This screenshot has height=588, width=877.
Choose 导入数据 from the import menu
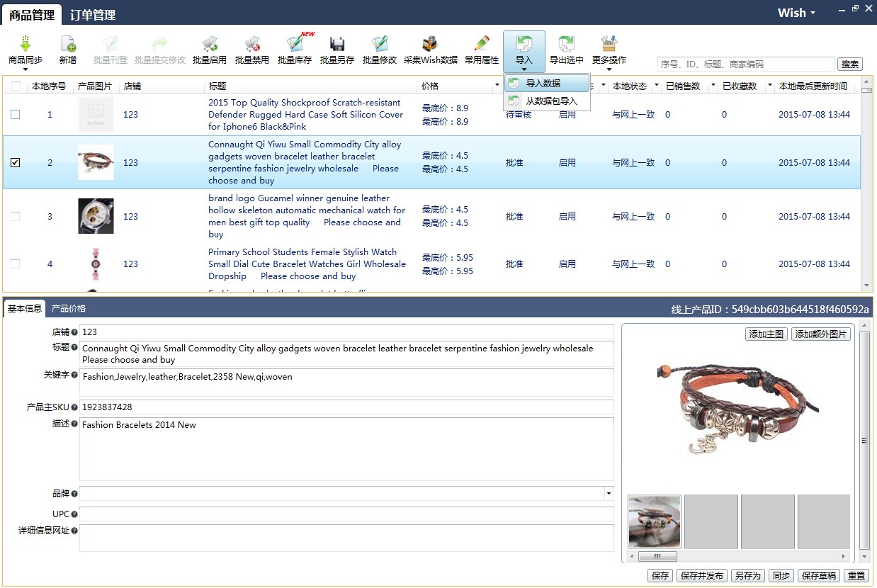(547, 84)
